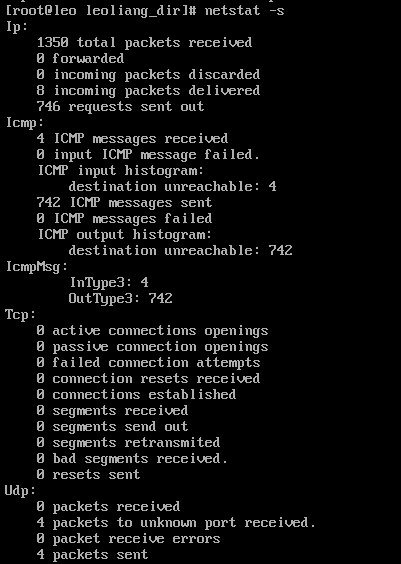Select the segments retransmited line

pos(128,442)
